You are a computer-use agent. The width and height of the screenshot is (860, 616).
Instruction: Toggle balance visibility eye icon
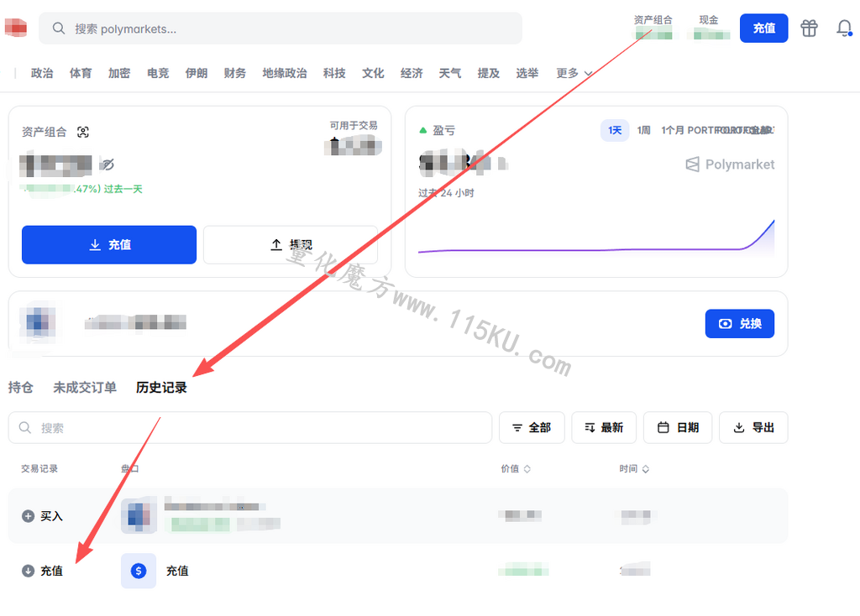[x=108, y=164]
